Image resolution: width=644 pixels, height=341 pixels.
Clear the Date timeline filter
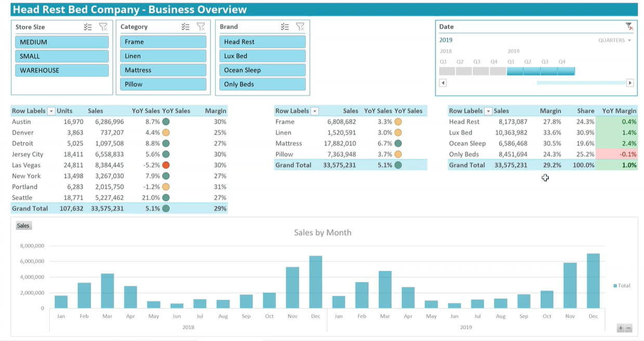(x=629, y=27)
